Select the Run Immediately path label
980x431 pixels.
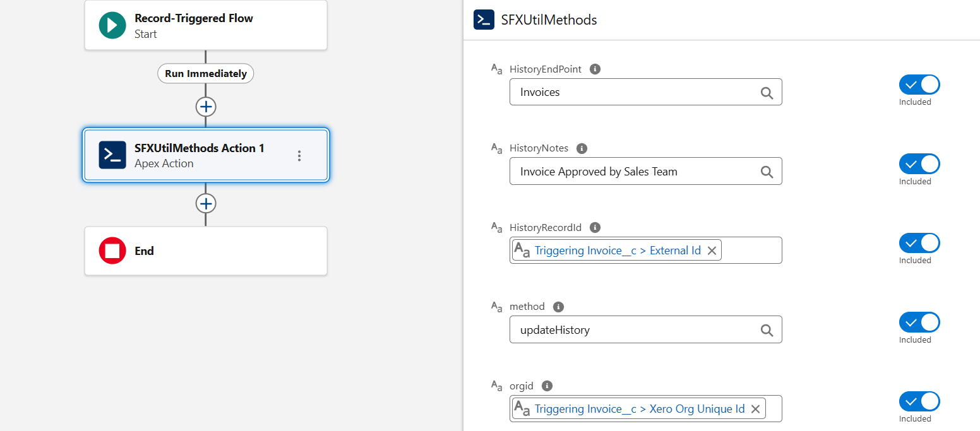pyautogui.click(x=206, y=74)
